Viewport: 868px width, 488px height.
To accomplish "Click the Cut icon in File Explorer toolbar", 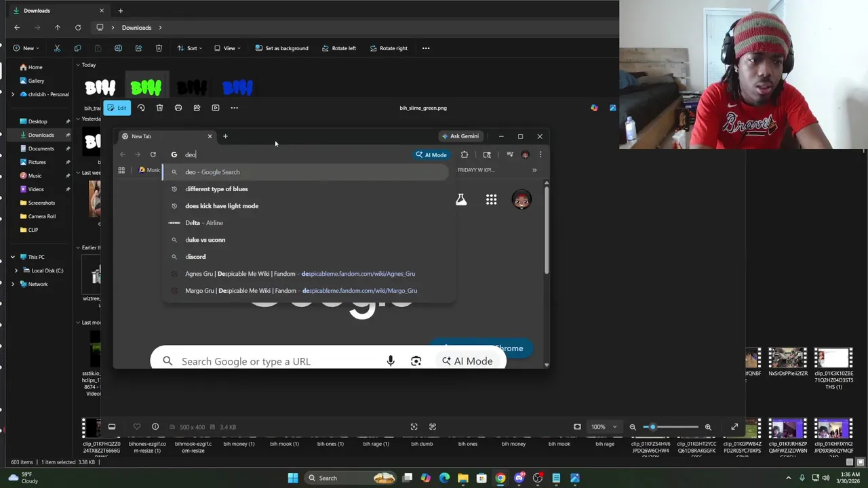I will (x=57, y=48).
